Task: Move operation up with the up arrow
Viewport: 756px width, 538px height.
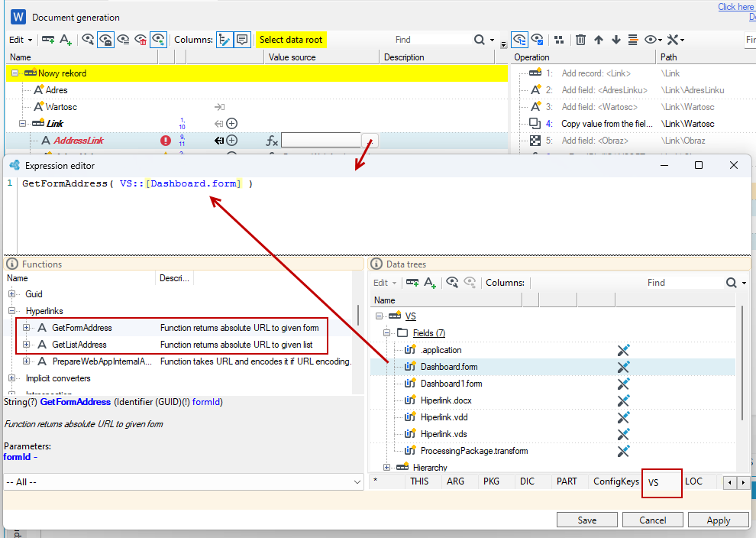Action: coord(599,40)
